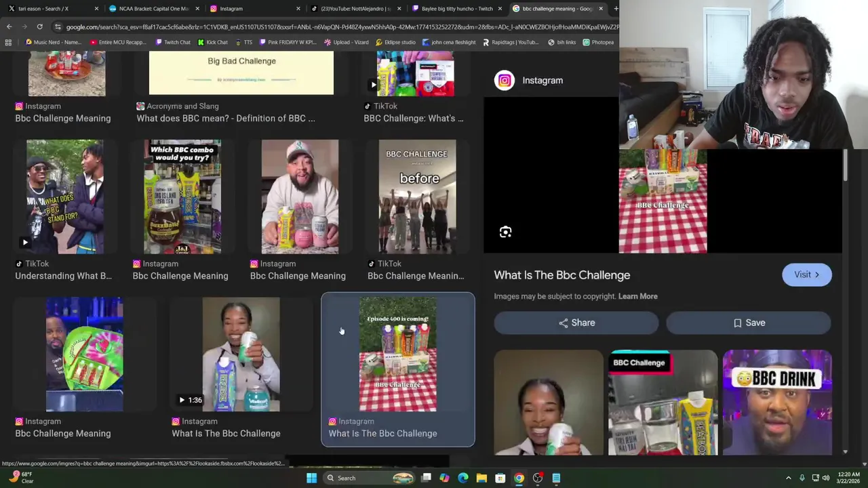Open the Music Nerd bookmark
Image resolution: width=868 pixels, height=488 pixels.
pos(52,42)
